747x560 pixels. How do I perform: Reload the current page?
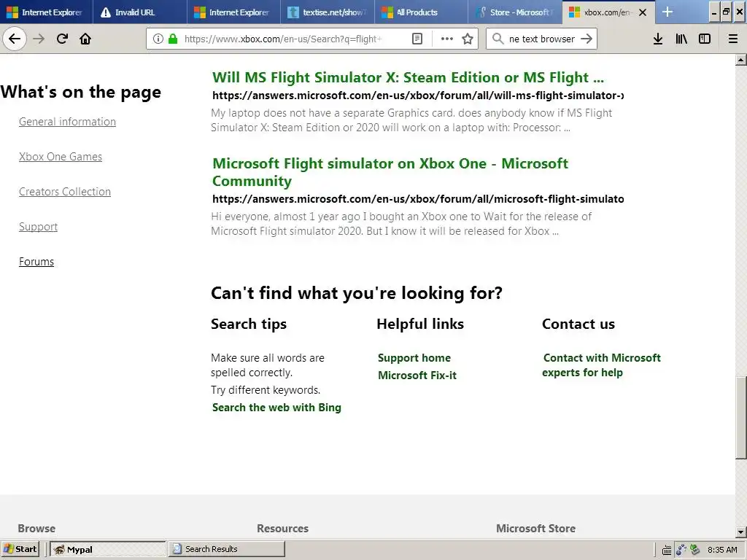pos(62,39)
